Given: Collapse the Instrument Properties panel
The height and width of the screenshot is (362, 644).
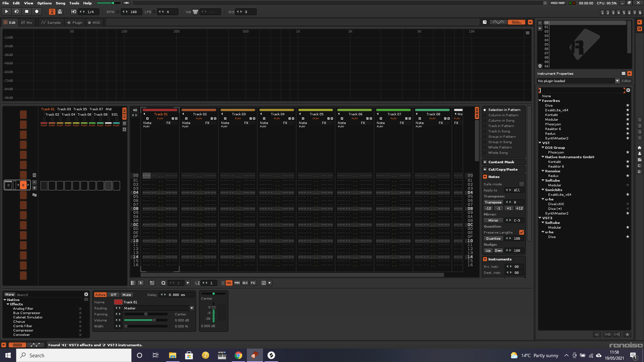Looking at the screenshot, I should pos(630,73).
